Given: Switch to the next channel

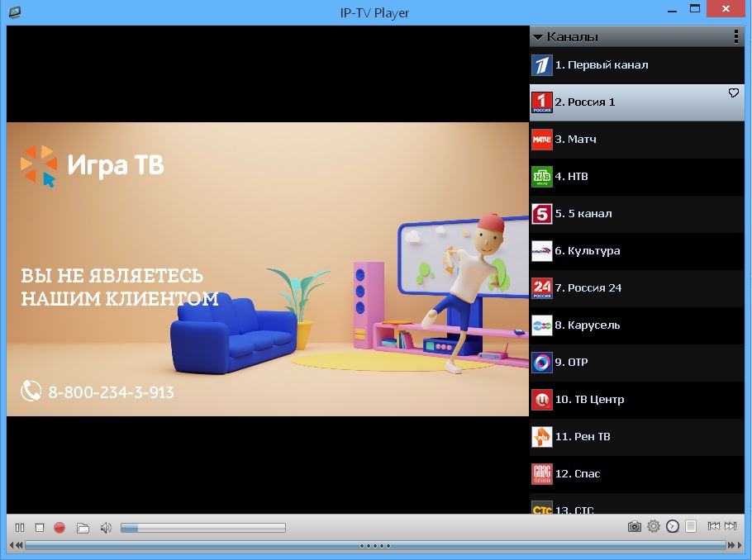Looking at the screenshot, I should tap(731, 526).
